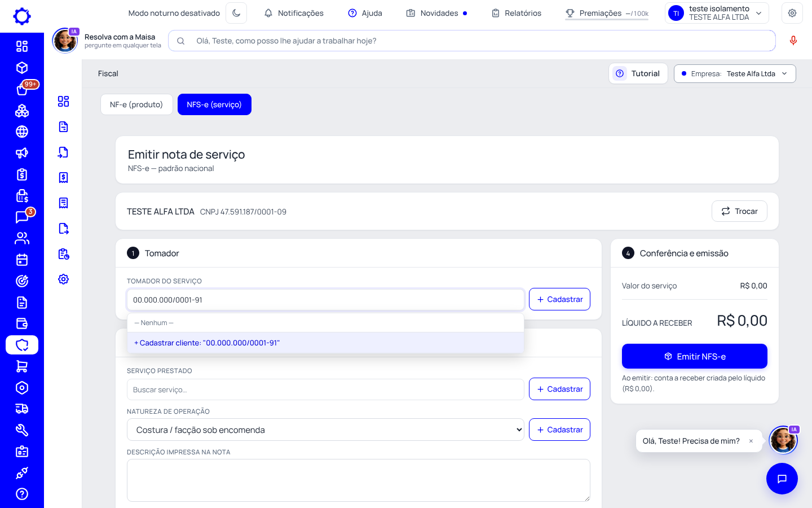Screen dimensions: 812x508
Task: Open the cube products icon in sidebar
Action: [22, 68]
